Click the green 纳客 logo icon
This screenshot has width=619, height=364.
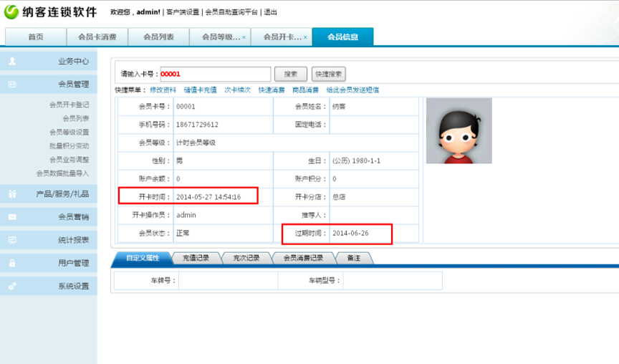(x=12, y=12)
